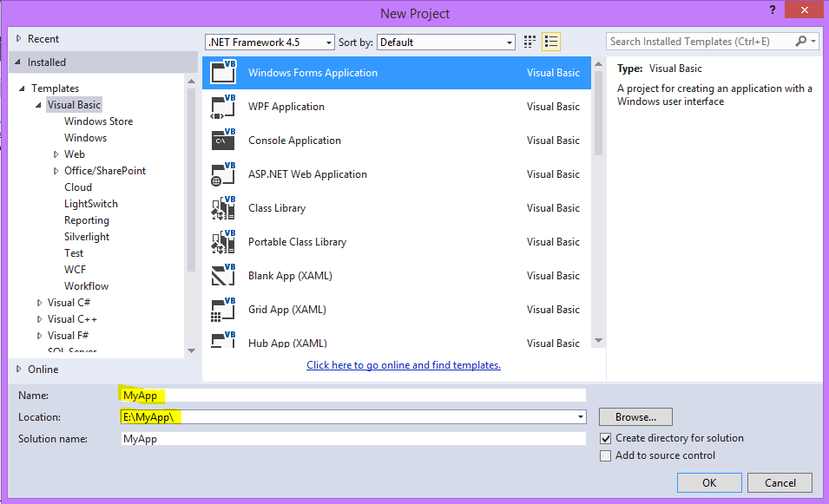The height and width of the screenshot is (504, 829).
Task: Select the Grid App (XAML) name
Action: pos(287,309)
